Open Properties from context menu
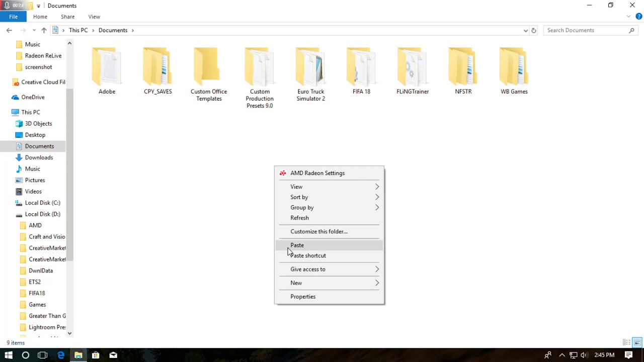Screen dimensions: 644x362 329,296
